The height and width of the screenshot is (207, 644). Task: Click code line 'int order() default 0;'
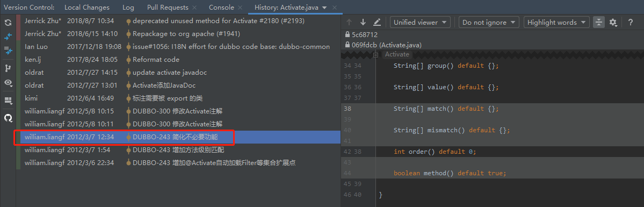[435, 152]
